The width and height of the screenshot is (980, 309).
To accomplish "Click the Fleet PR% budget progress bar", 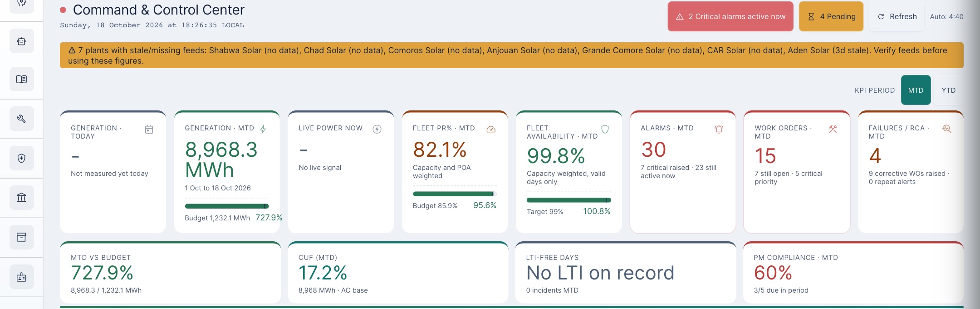I will tap(455, 194).
